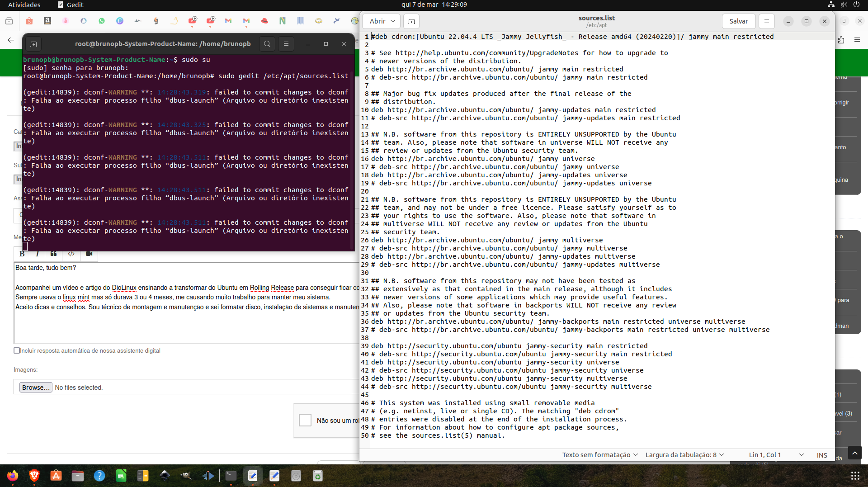Screen dimensions: 868x487
Task: Open the Gedit app menu in top bar
Action: pyautogui.click(x=71, y=5)
